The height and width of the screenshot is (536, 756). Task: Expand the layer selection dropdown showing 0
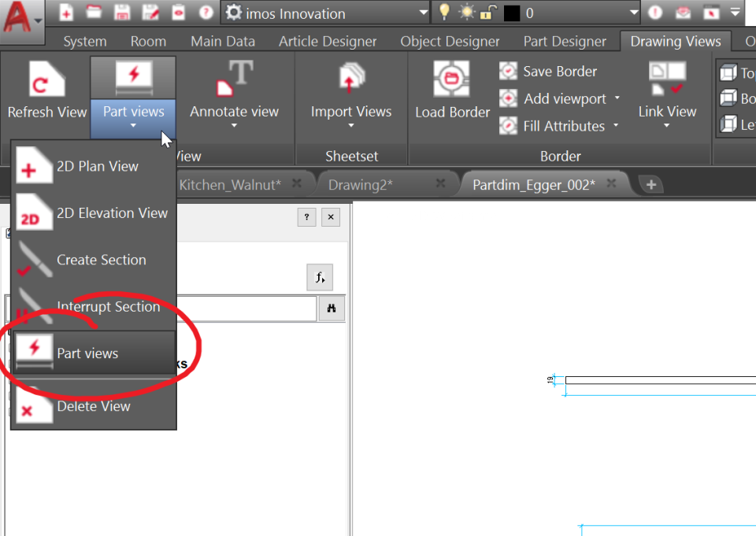click(634, 13)
